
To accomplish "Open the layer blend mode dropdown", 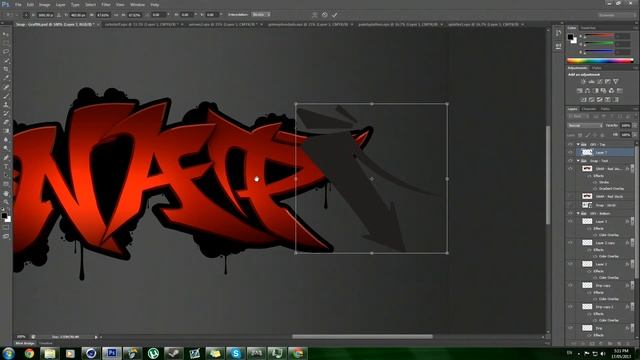I will (585, 126).
